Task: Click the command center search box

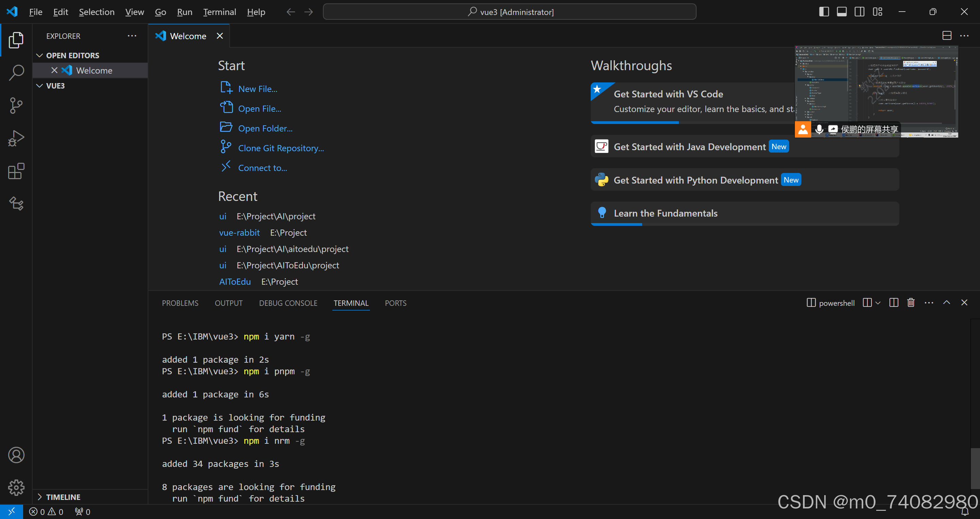Action: click(x=509, y=12)
